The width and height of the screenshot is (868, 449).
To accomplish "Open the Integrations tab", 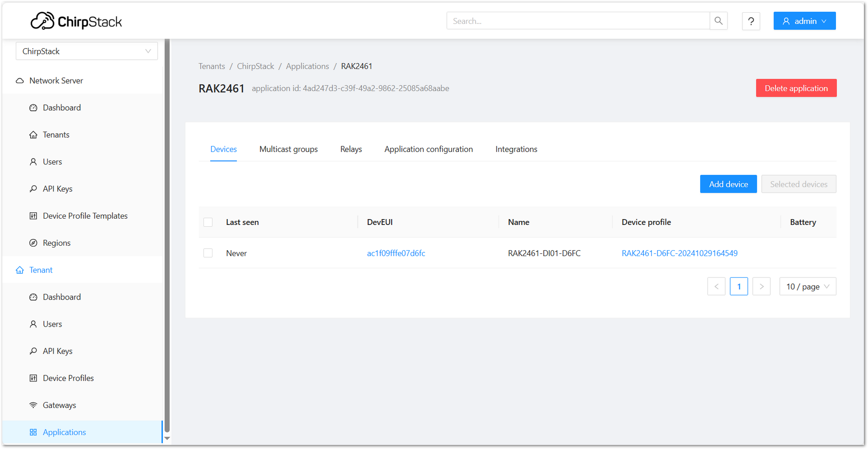I will (x=516, y=149).
